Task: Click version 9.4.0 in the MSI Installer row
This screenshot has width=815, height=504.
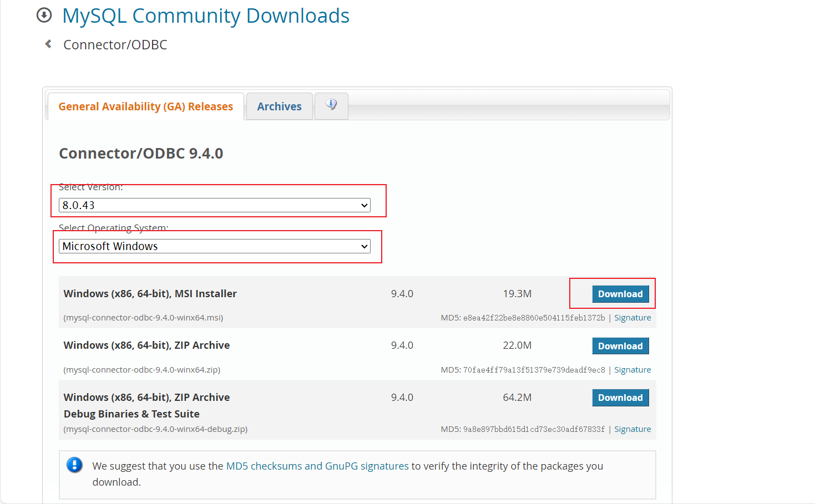Action: 402,294
